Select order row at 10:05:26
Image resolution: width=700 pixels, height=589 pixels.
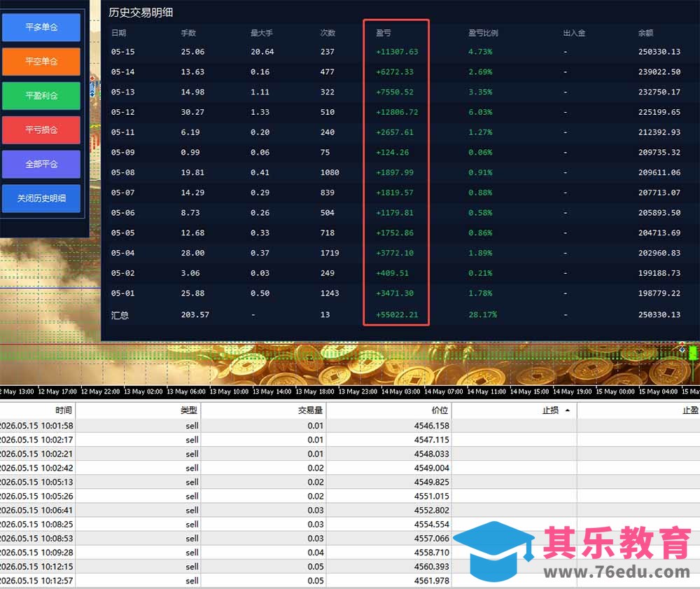click(350, 496)
